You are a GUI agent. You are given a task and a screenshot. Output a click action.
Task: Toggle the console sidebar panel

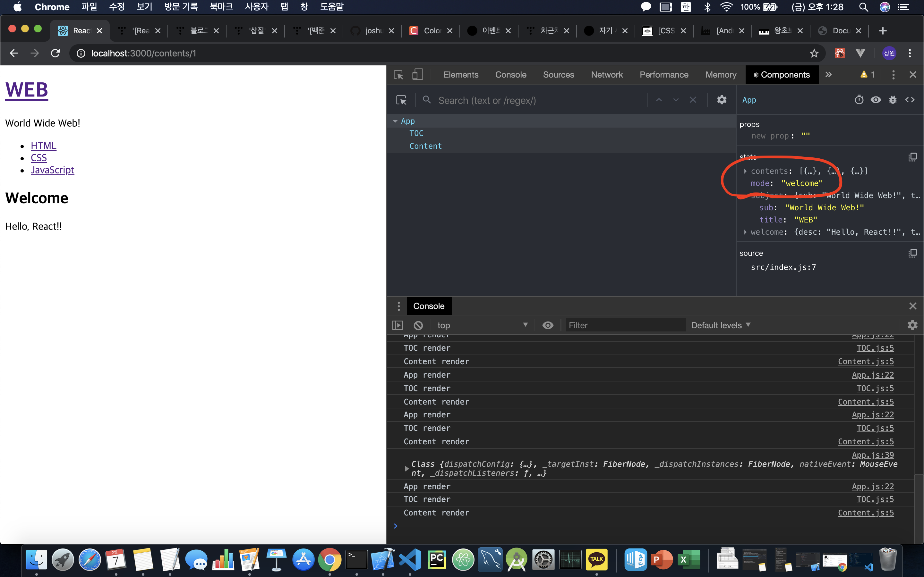click(398, 325)
